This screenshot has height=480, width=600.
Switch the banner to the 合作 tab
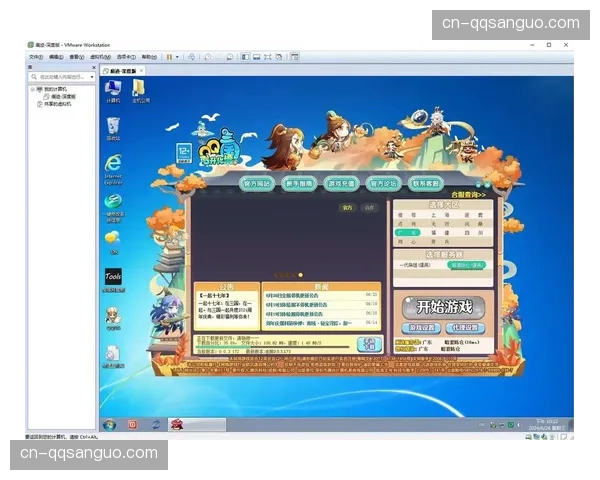pyautogui.click(x=369, y=207)
